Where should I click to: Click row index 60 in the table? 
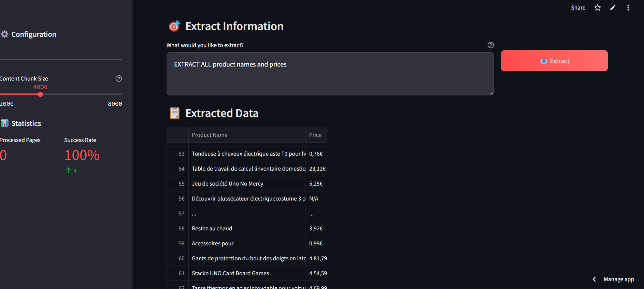coord(178,258)
